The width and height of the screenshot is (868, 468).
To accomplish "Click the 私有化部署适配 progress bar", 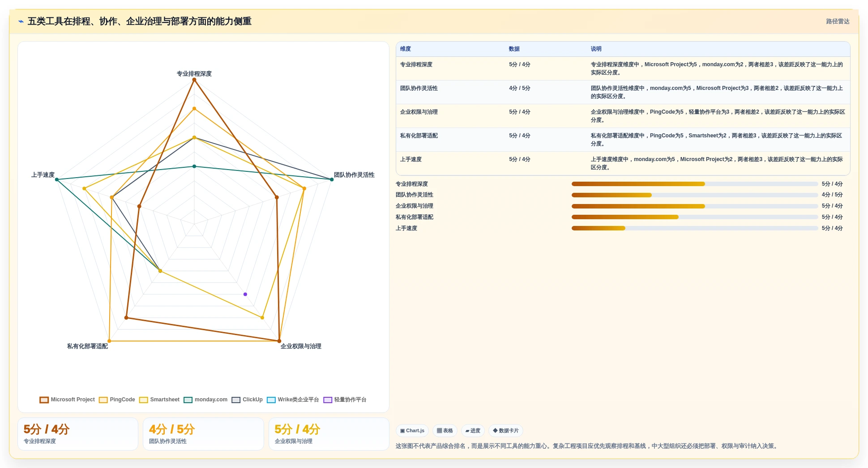I will 695,217.
